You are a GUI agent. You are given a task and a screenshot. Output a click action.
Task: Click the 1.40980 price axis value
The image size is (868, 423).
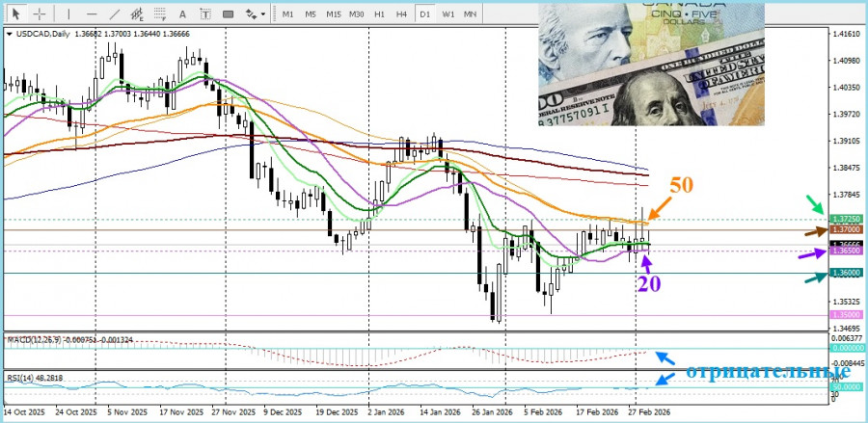click(x=847, y=61)
